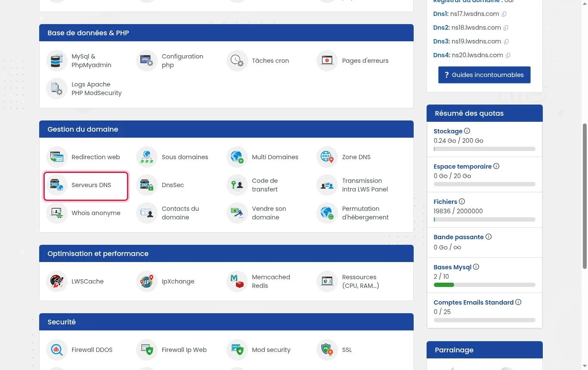The height and width of the screenshot is (370, 588).
Task: Copy the Dns1 ns17.lwsdns.com value
Action: coord(504,14)
